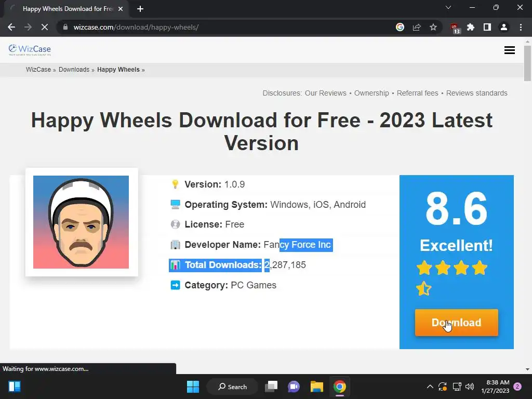The width and height of the screenshot is (532, 399).
Task: Go to WizCase breadcrumb link
Action: 38,70
